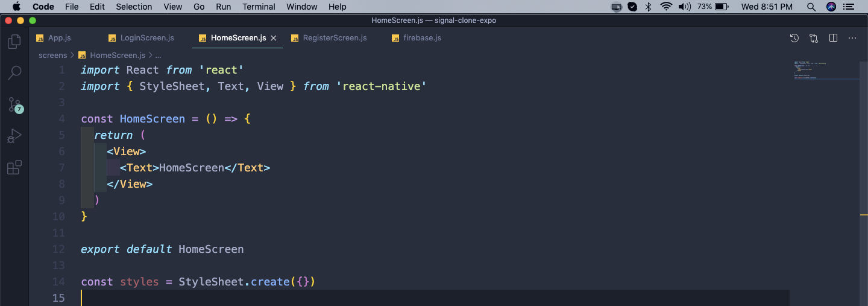
Task: Open the Run and Debug view
Action: (x=14, y=136)
